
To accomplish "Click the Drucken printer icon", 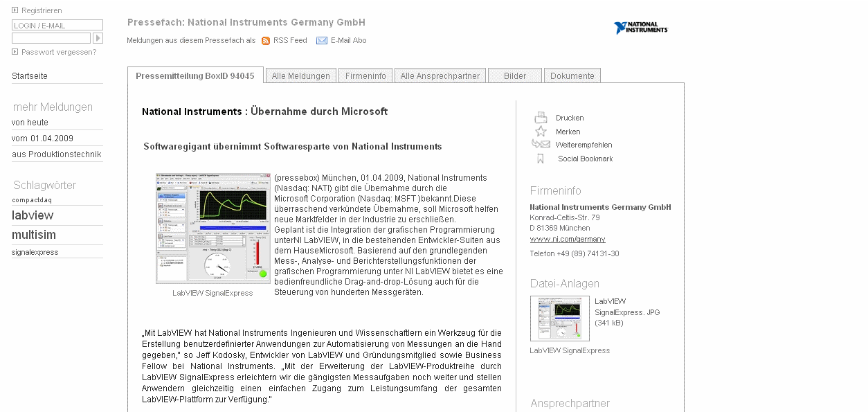I will (541, 118).
